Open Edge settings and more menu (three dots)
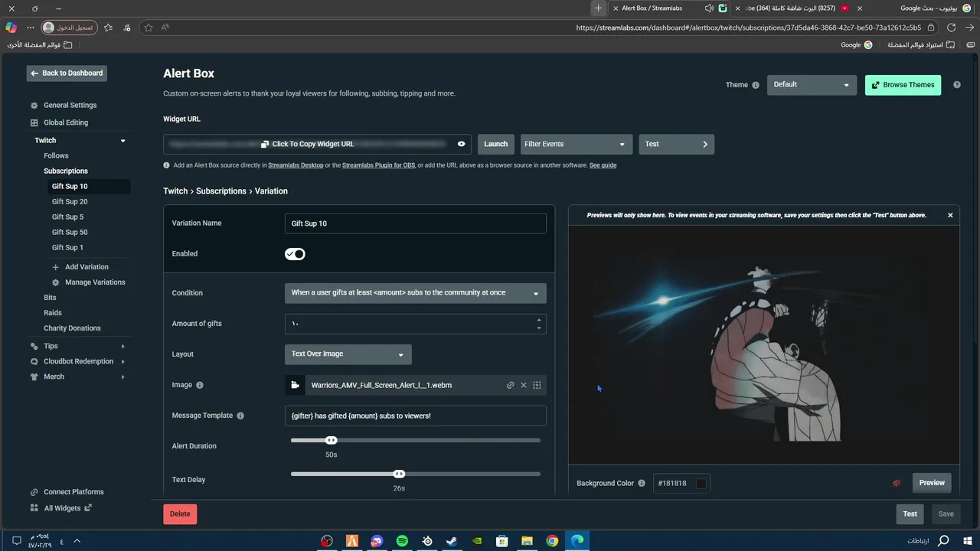Screen dimensions: 980x551 click(31, 27)
